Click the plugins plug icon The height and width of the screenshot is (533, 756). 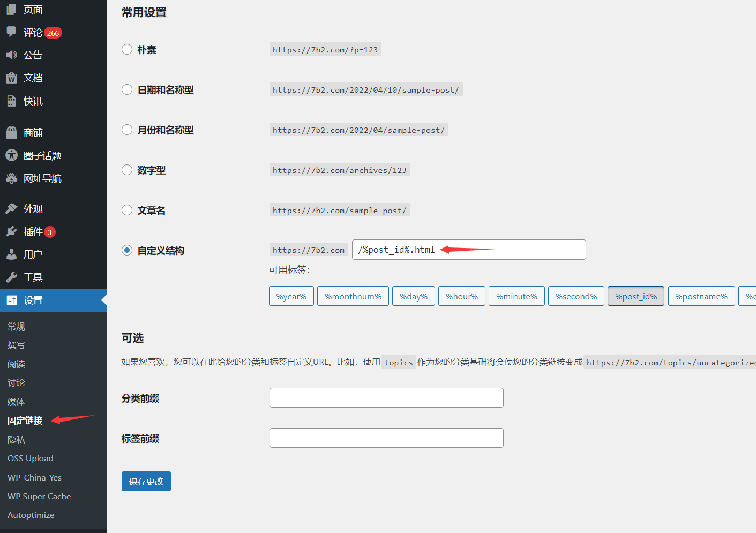click(11, 231)
